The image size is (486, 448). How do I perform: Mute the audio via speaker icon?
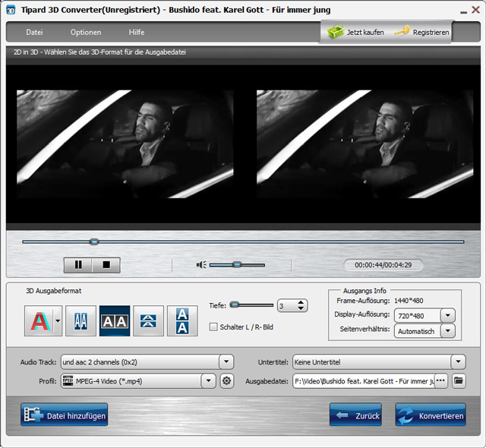click(x=201, y=265)
